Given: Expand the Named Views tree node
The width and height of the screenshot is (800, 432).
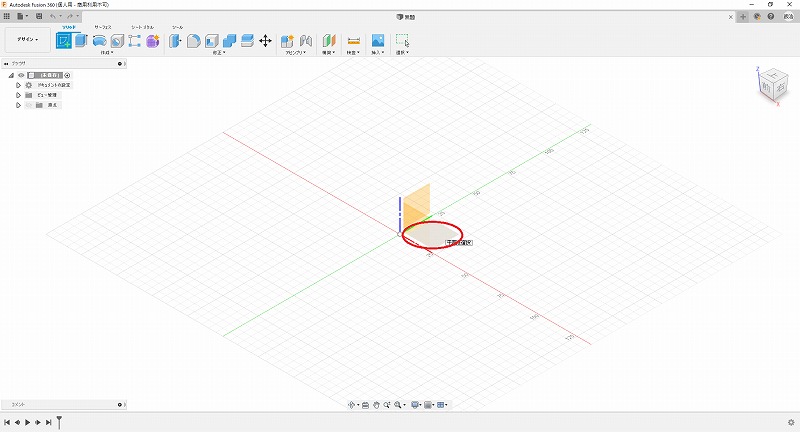Looking at the screenshot, I should coord(18,95).
